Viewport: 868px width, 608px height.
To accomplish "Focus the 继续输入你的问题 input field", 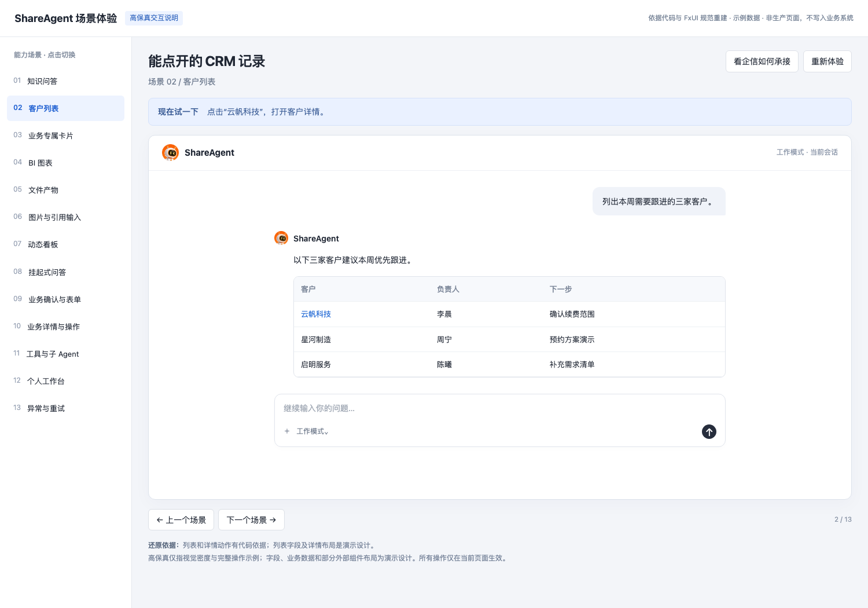I will click(499, 408).
